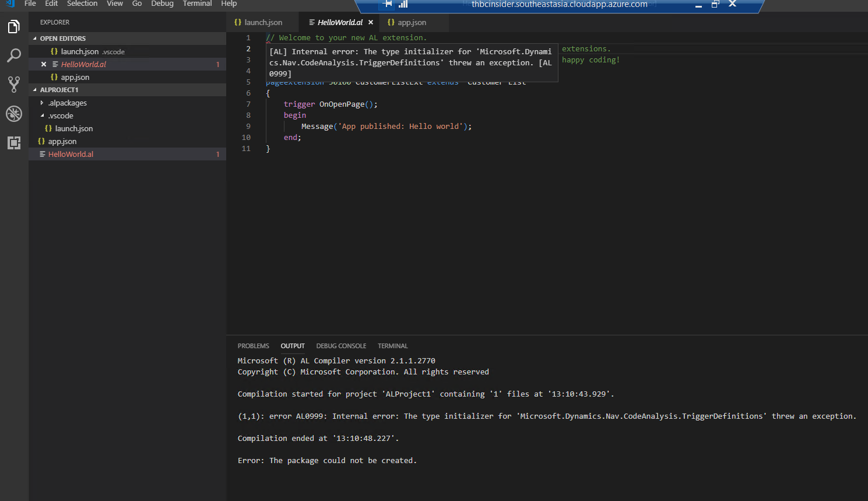Open the Extensions view
The width and height of the screenshot is (868, 501).
pos(13,142)
